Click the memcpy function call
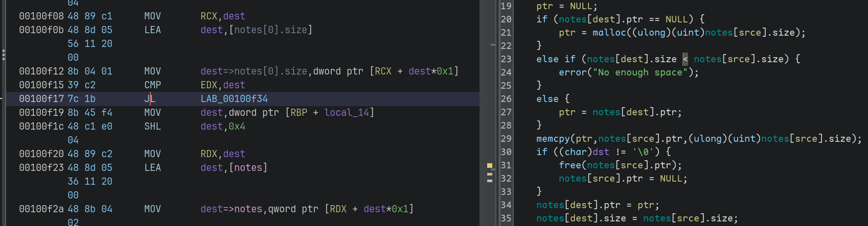This screenshot has height=226, width=868. [x=553, y=139]
